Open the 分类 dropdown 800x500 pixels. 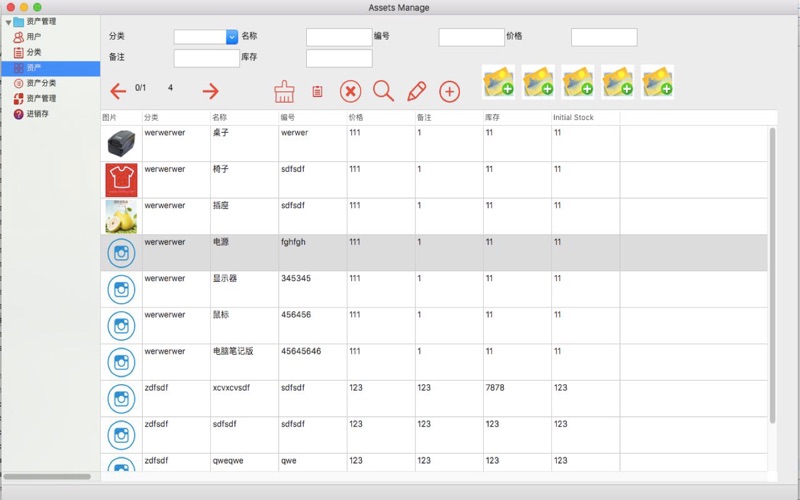(232, 37)
